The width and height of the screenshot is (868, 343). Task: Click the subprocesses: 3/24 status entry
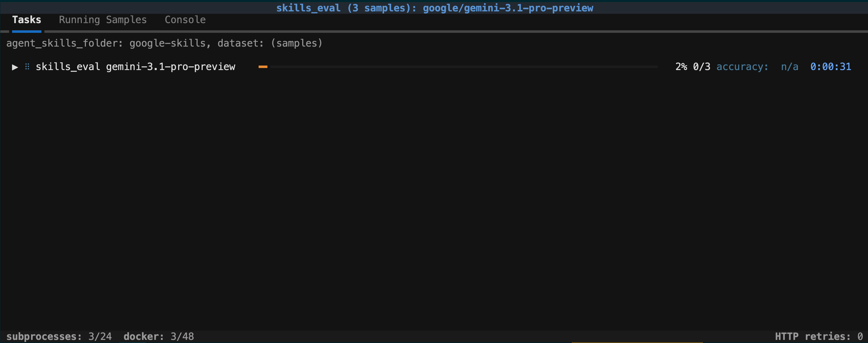(x=59, y=336)
